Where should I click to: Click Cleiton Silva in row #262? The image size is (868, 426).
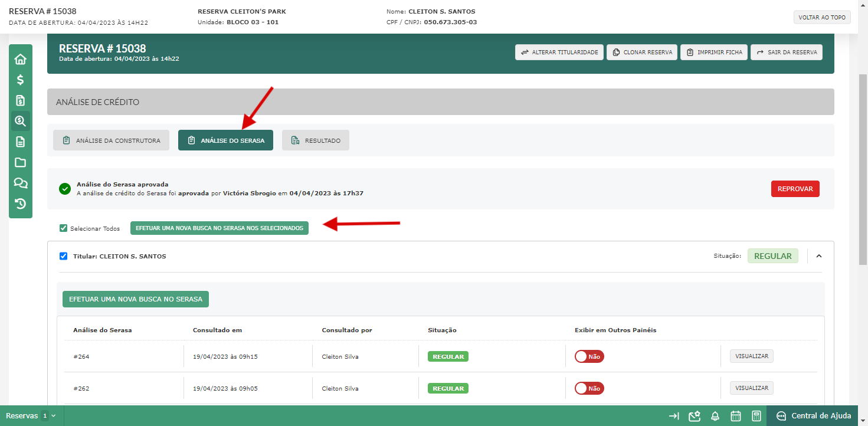tap(340, 388)
